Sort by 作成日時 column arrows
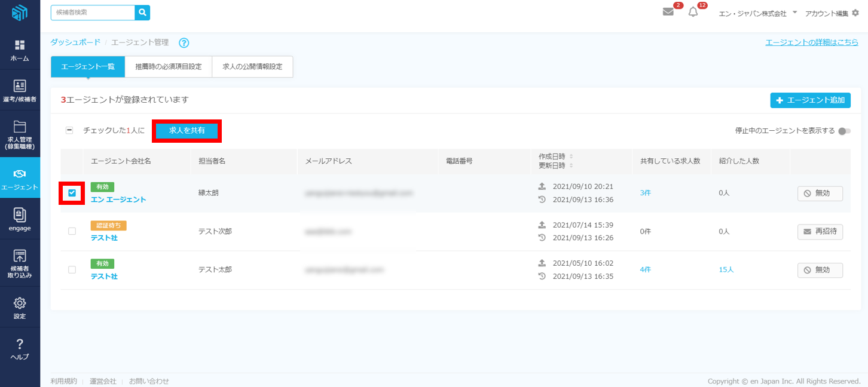Image resolution: width=868 pixels, height=387 pixels. (571, 156)
